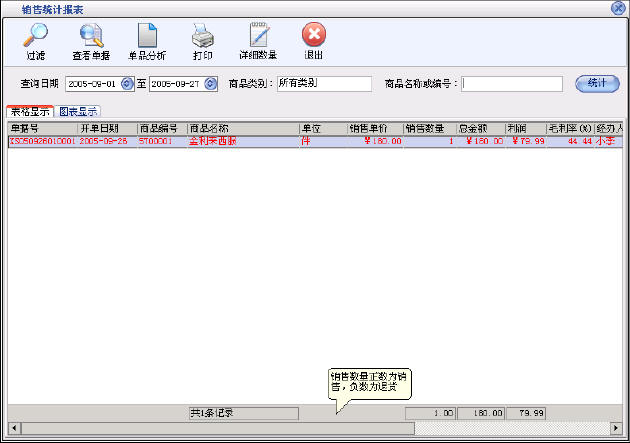Click the 商品类别 category field
Screen dimensions: 630x443
[x=323, y=84]
